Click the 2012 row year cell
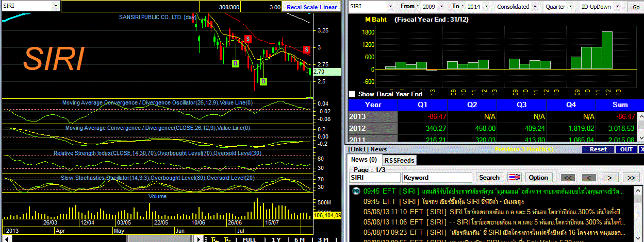644x242 pixels. [373, 128]
